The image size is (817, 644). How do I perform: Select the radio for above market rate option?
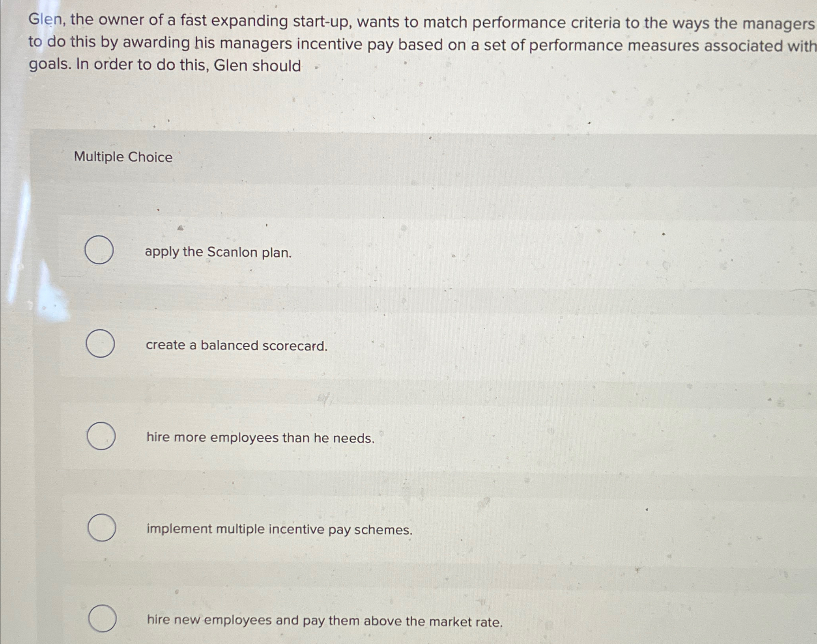coord(103,618)
